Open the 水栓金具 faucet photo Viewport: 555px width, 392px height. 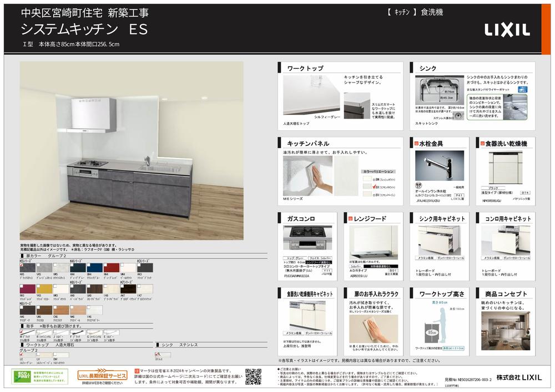pyautogui.click(x=439, y=166)
